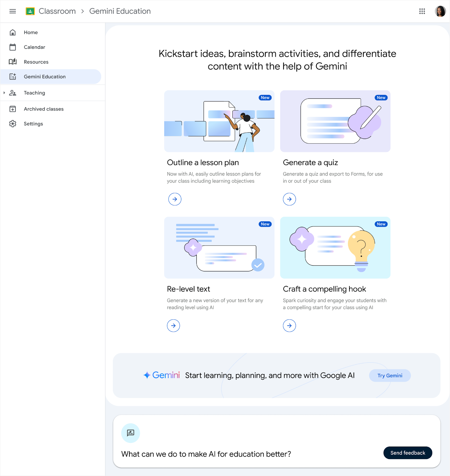Screen dimensions: 450x476
Task: Select the Generate a quiz illustration
Action: (x=335, y=121)
